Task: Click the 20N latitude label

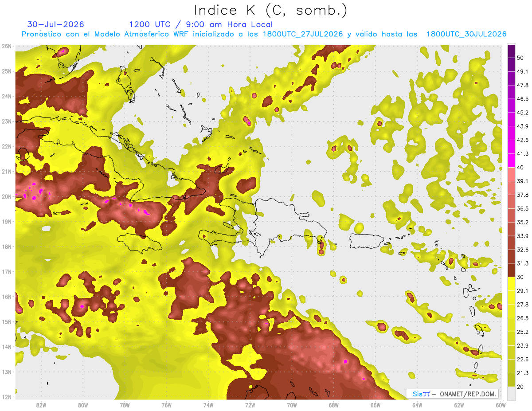Action: (x=7, y=196)
